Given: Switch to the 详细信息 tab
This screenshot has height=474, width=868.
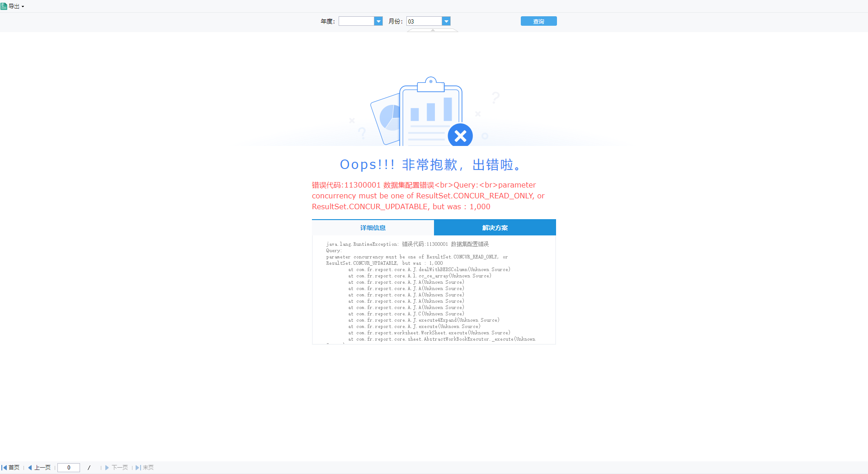Looking at the screenshot, I should tap(373, 228).
